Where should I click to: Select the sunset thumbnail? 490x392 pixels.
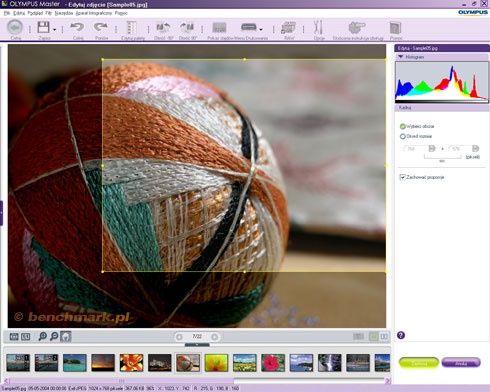click(103, 363)
